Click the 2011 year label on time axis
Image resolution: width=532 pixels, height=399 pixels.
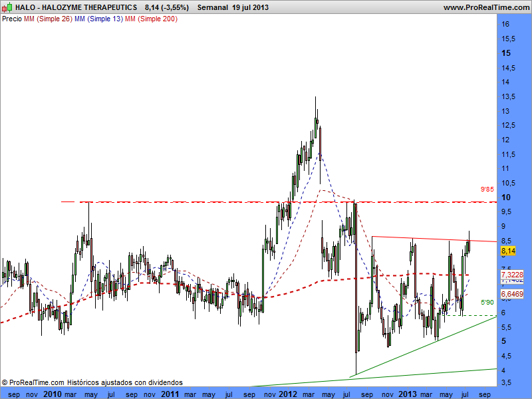tap(170, 394)
